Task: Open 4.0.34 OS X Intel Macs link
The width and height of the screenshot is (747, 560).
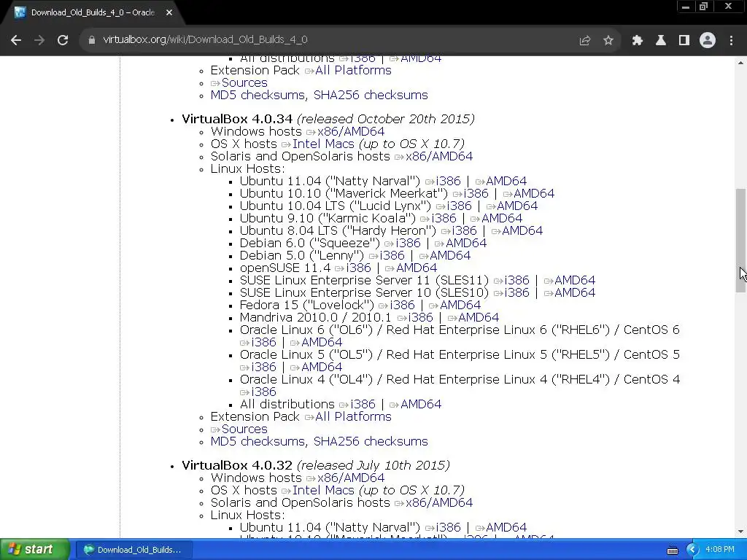Action: pos(323,144)
